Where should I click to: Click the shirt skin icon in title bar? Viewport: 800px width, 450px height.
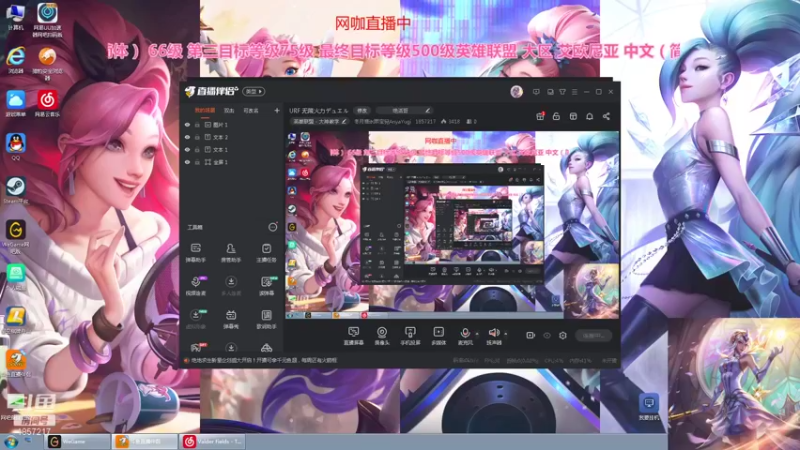pos(562,92)
